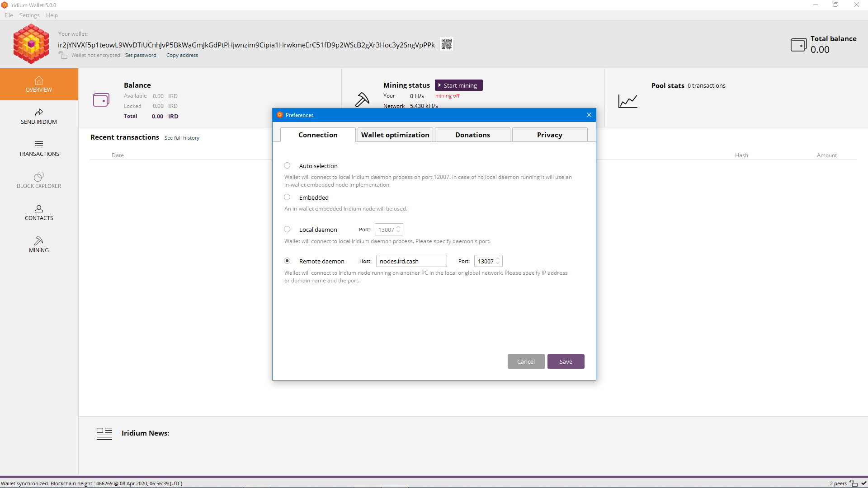Click the Hash column header

pos(741,155)
